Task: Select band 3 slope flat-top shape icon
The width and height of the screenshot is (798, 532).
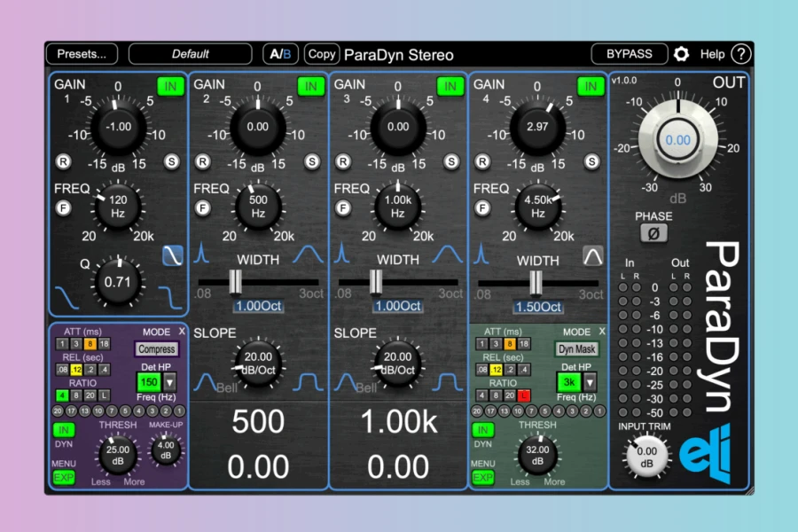Action: [x=448, y=383]
